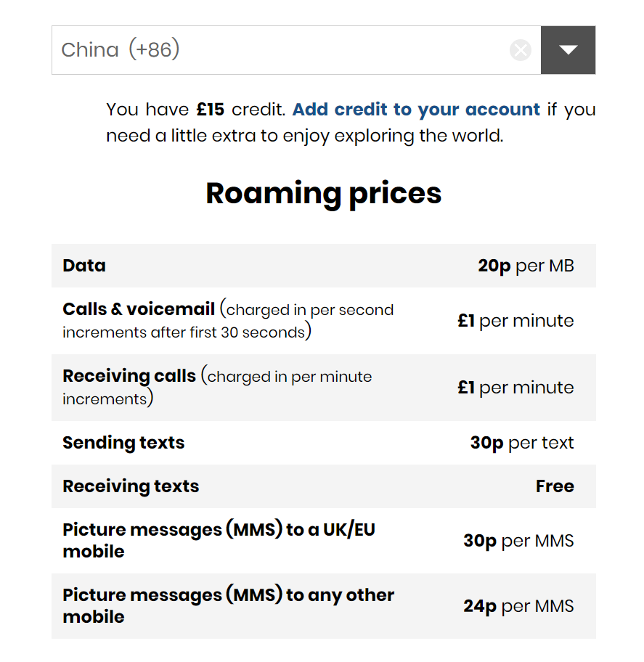Click Picture messages to any other mobile row
This screenshot has width=644, height=662.
click(324, 606)
